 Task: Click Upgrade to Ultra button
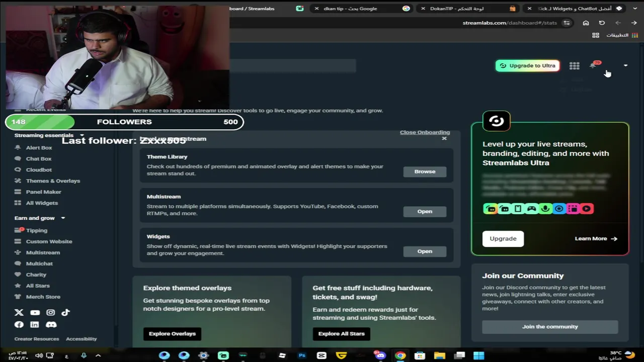[527, 65]
